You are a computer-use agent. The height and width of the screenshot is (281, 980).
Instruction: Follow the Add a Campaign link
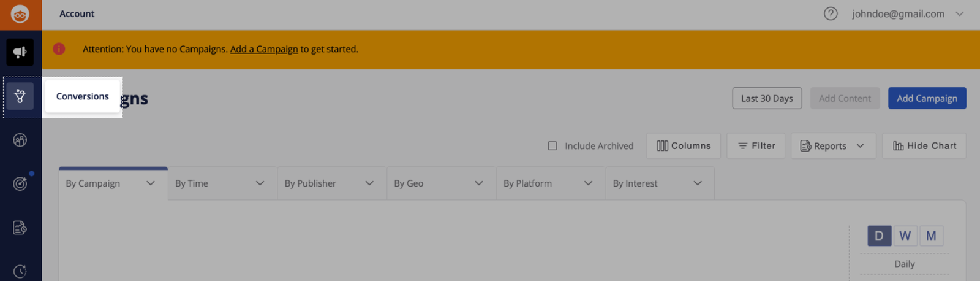point(264,49)
